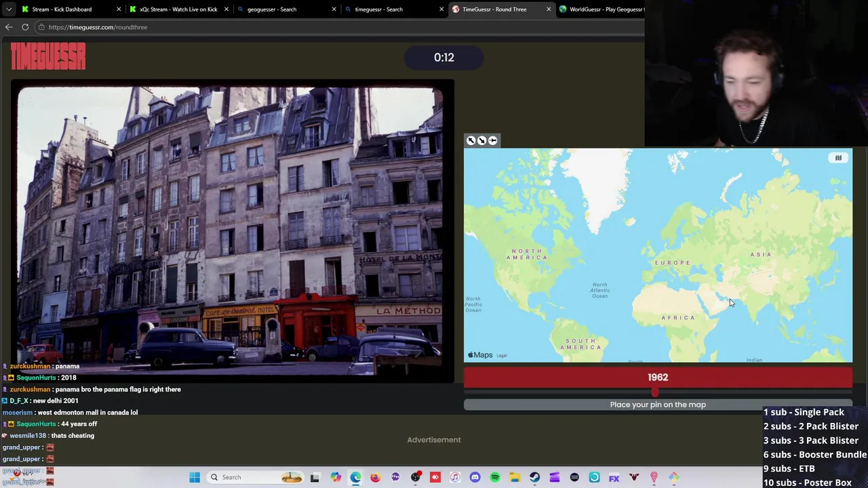The width and height of the screenshot is (868, 488).
Task: Open Steam from the taskbar
Action: pos(534,477)
